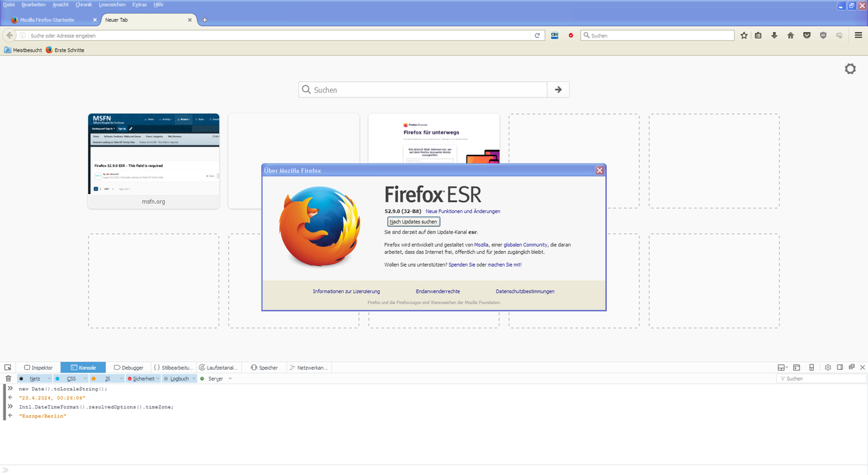Open the Laufzeitanalyse devtools tab
This screenshot has height=475, width=868.
(218, 367)
